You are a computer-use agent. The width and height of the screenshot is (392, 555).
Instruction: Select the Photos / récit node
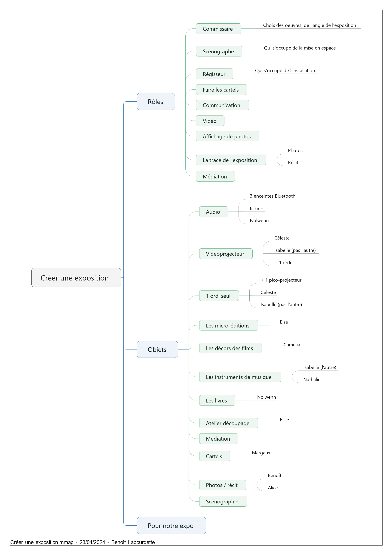click(x=222, y=485)
